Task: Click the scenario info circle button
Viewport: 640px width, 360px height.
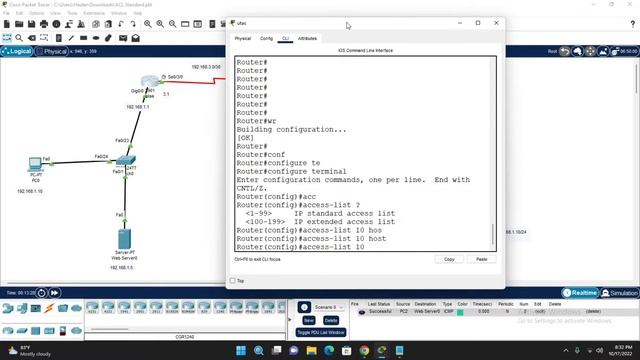Action: [304, 307]
